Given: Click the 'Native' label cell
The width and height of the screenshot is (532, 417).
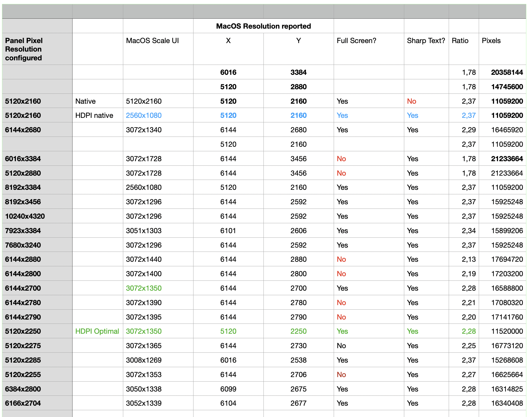Looking at the screenshot, I should (86, 101).
